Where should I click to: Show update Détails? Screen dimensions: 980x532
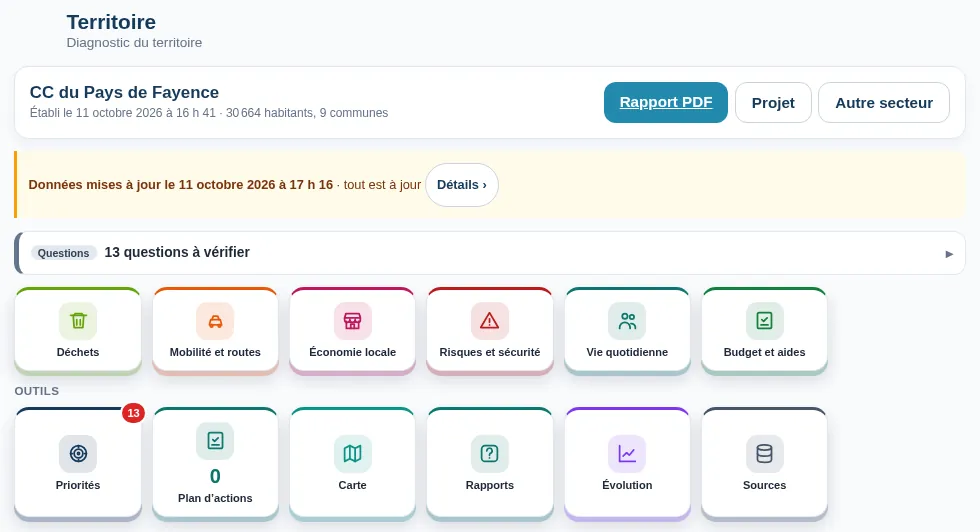(x=462, y=185)
